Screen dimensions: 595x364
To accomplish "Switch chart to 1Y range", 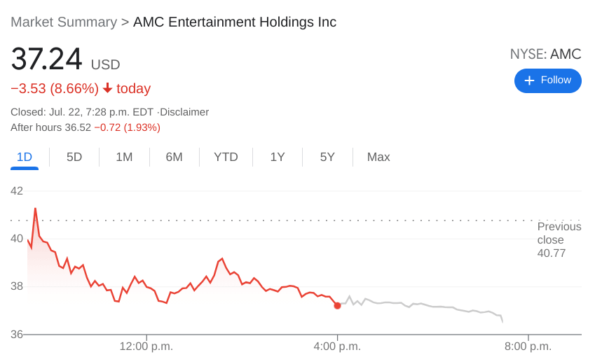I will point(278,157).
